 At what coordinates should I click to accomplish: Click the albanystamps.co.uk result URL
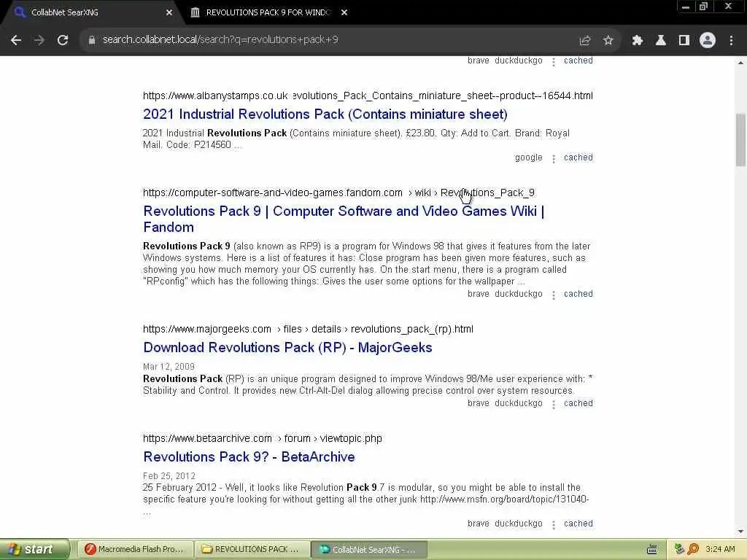(368, 96)
